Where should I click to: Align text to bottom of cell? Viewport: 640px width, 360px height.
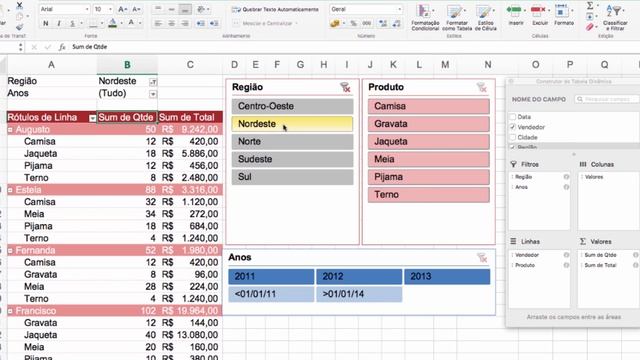tap(185, 9)
